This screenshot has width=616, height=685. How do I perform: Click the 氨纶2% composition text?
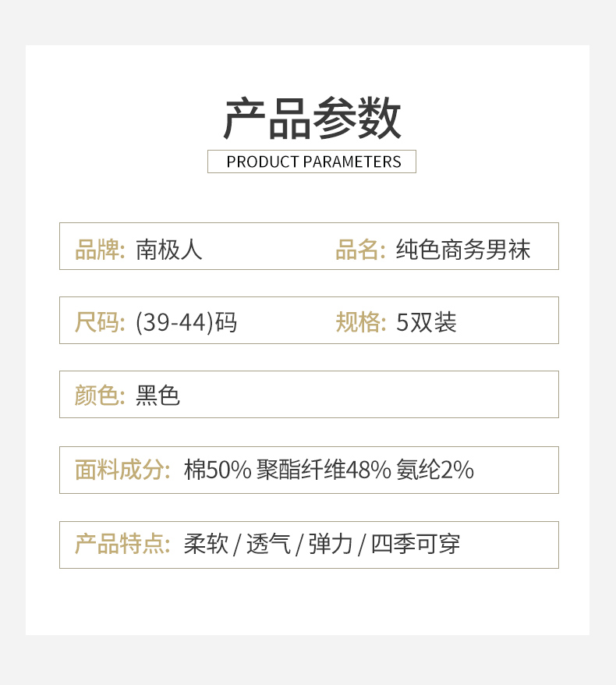pos(435,470)
